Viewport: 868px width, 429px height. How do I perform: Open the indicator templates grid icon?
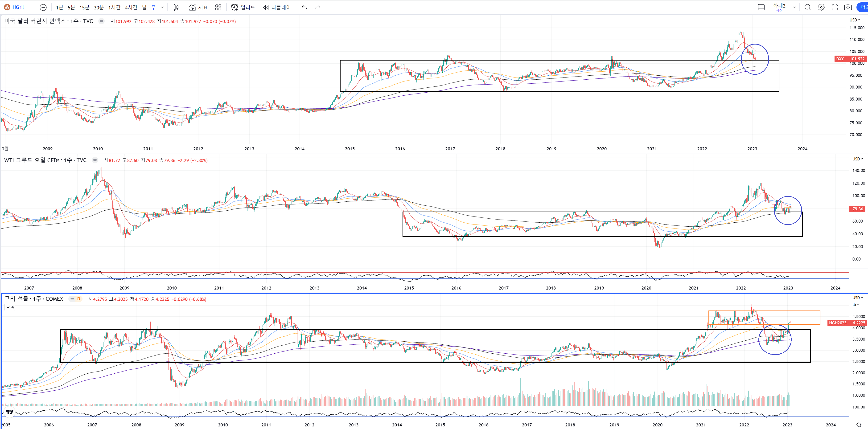pos(218,7)
